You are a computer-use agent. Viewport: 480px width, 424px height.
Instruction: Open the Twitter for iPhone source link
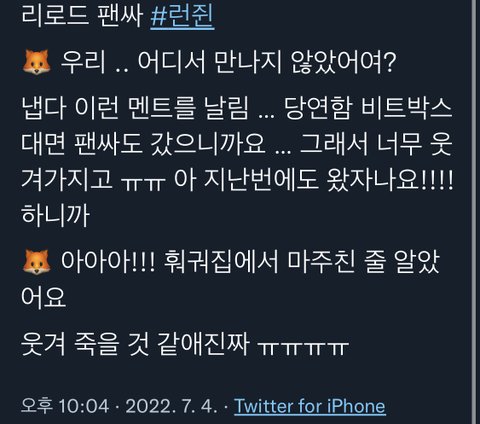[x=310, y=406]
